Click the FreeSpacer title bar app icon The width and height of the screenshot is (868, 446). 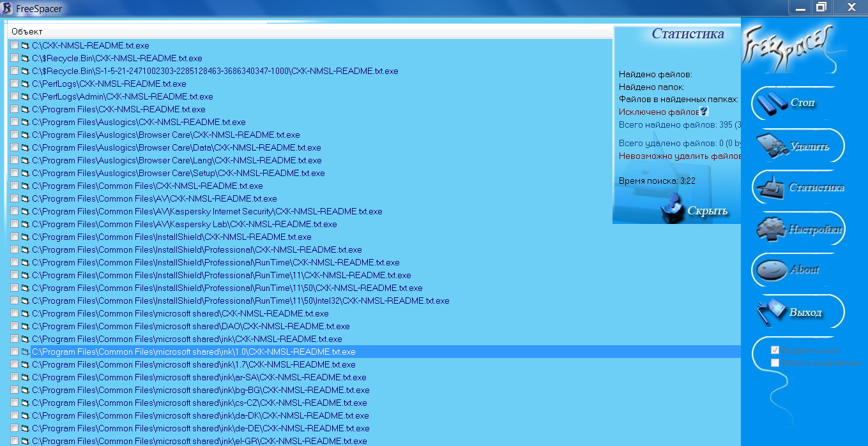(x=6, y=8)
